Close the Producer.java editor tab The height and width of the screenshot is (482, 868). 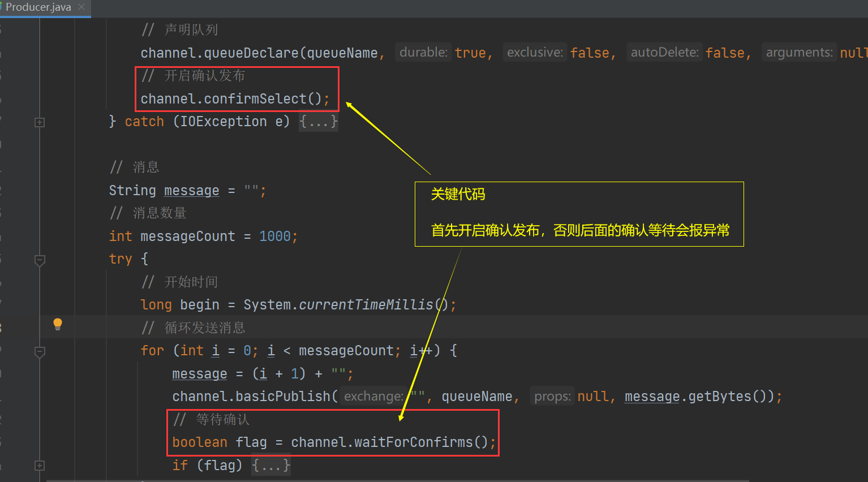coord(81,7)
